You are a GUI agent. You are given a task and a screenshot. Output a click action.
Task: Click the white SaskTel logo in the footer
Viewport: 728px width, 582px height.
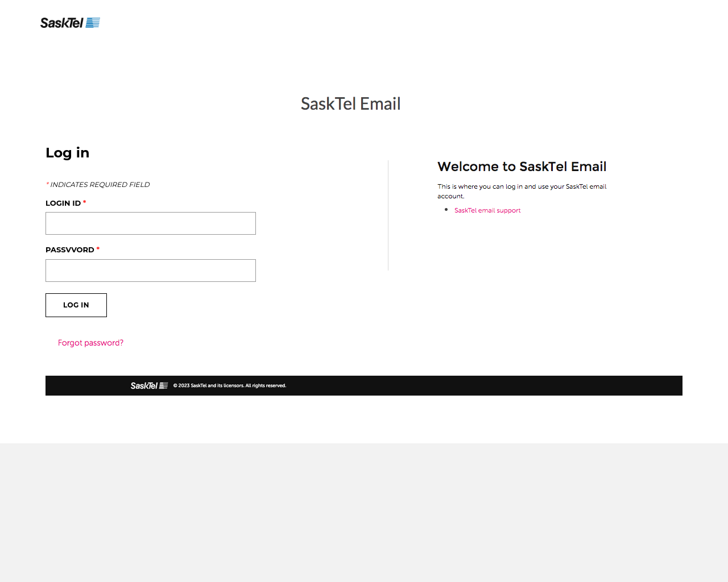pos(149,385)
